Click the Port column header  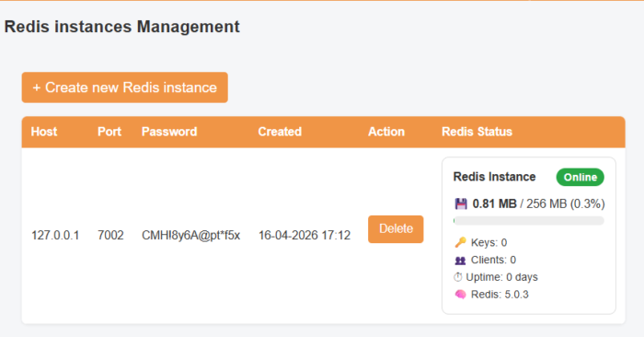click(109, 132)
